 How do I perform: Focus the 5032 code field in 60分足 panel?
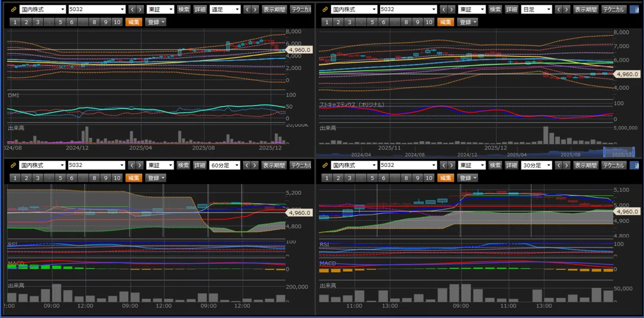tap(97, 165)
